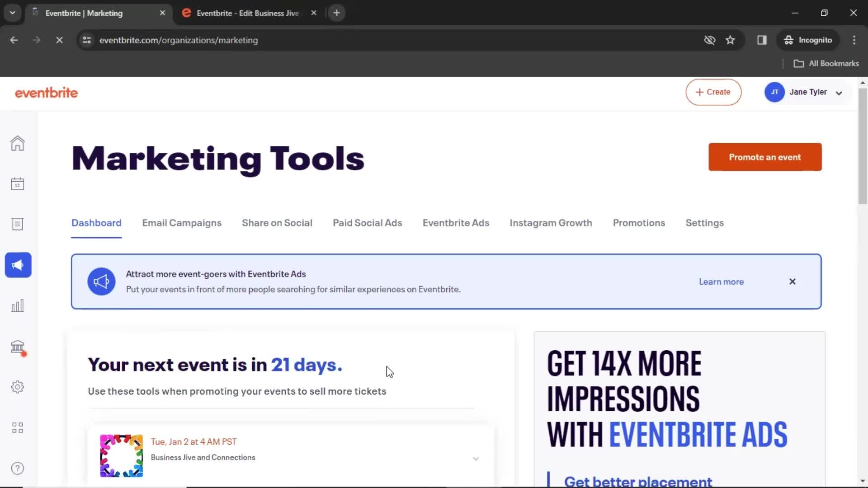
Task: Select the Marketing megaphone sidebar icon
Action: tap(18, 265)
